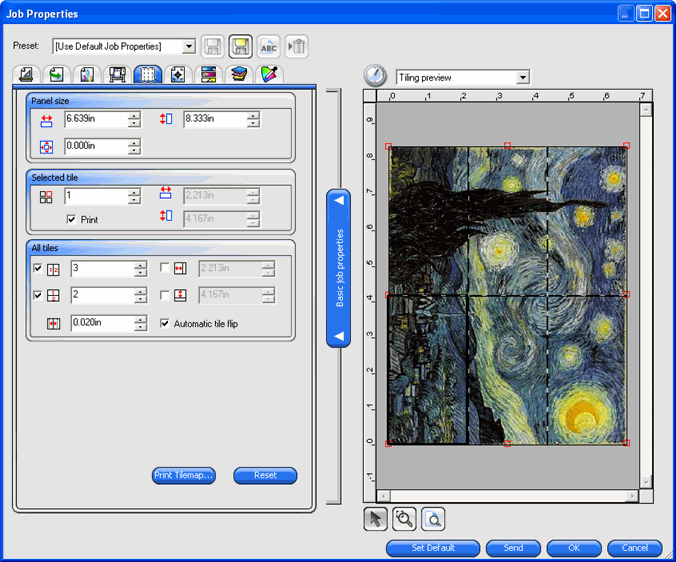Click the uniform tile width icon

(180, 269)
